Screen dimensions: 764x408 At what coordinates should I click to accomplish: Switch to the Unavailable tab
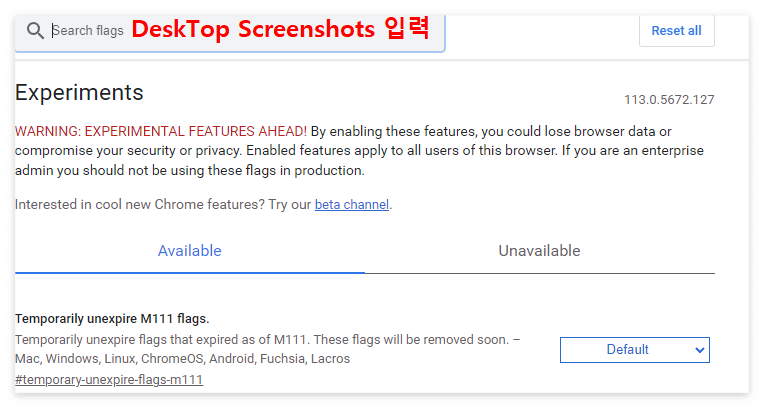pyautogui.click(x=539, y=251)
